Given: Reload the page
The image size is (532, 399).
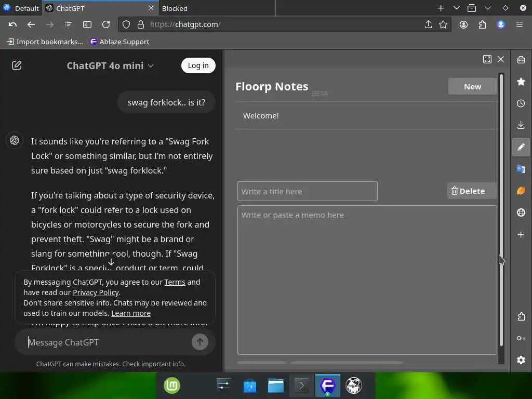Looking at the screenshot, I should pos(106,24).
